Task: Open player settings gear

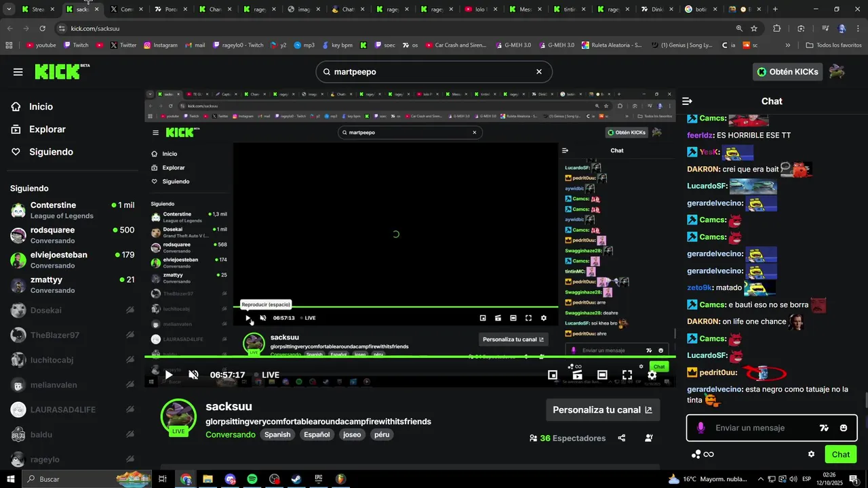Action: click(x=652, y=375)
